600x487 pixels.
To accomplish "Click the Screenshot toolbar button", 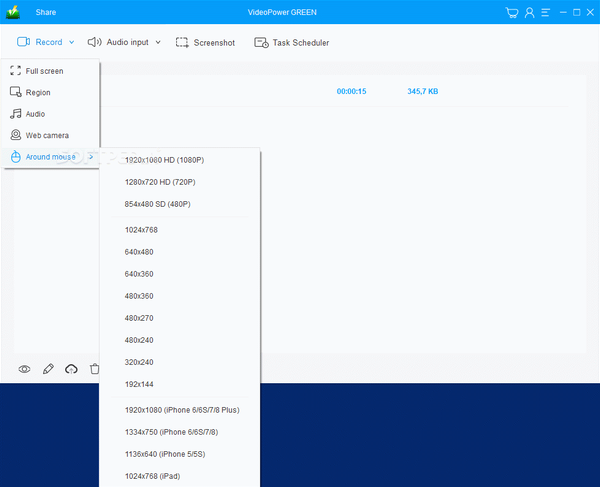I will (205, 42).
